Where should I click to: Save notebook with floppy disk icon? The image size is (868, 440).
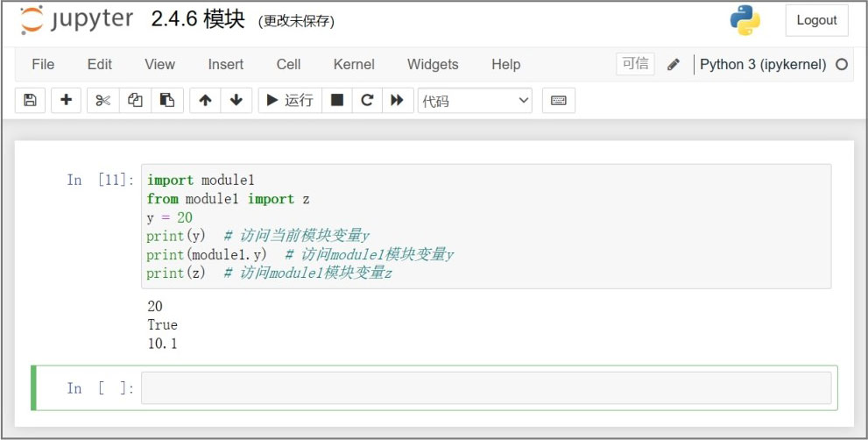coord(30,100)
